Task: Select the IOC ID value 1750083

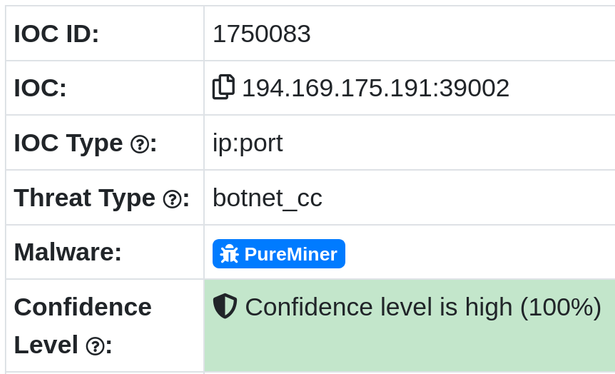Action: (x=262, y=34)
